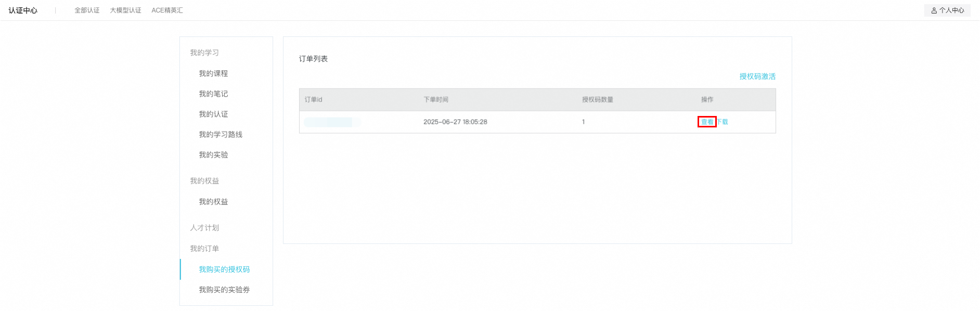Click the blurred order id cell
Image resolution: width=980 pixels, height=311 pixels.
click(x=332, y=122)
